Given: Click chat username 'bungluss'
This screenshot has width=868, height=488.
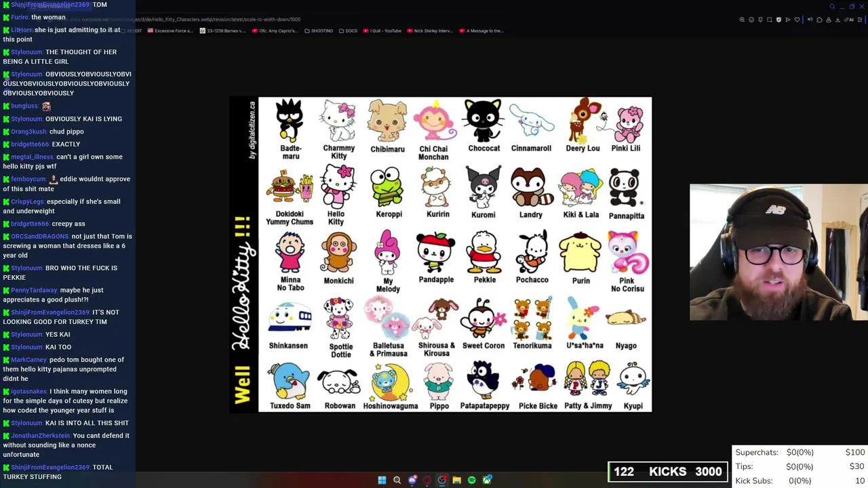Looking at the screenshot, I should pyautogui.click(x=24, y=106).
